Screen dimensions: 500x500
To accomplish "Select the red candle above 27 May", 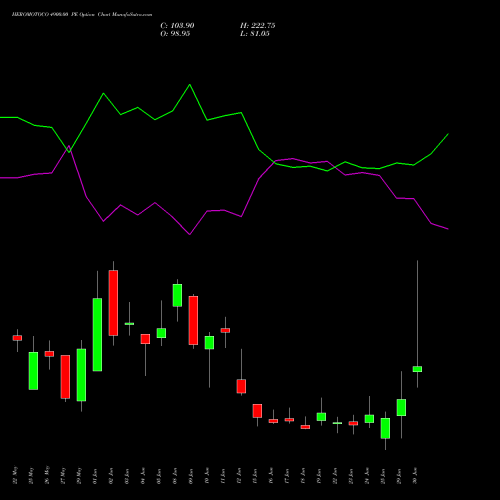I will click(x=65, y=377).
